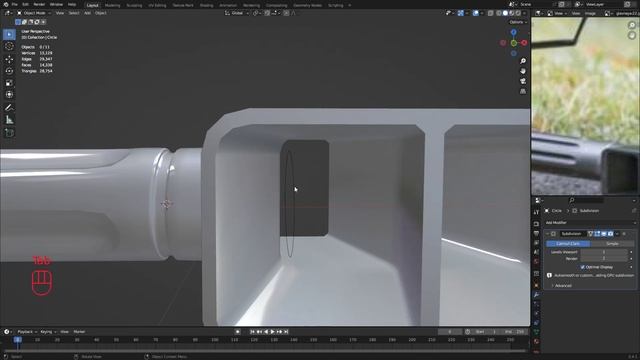Open the shading options dropdown arrow

(x=524, y=13)
